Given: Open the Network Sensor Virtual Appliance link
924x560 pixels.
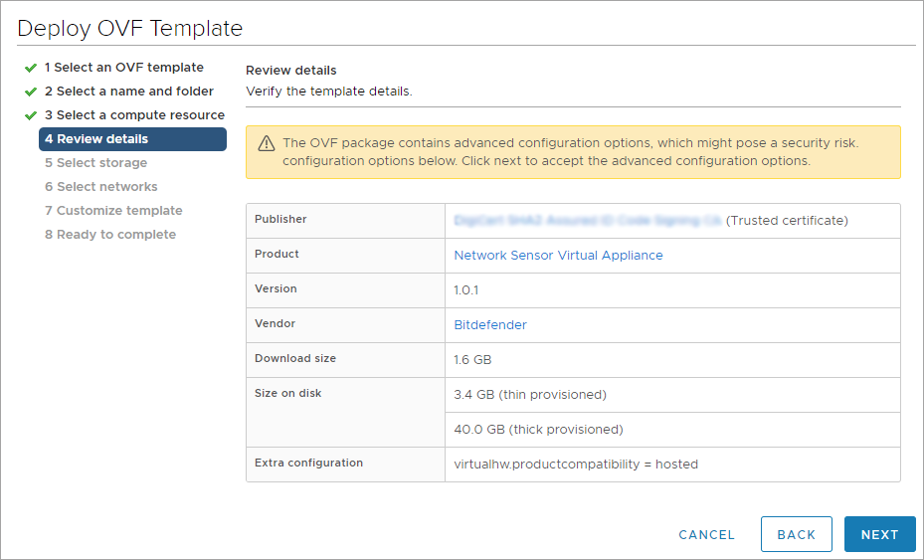Looking at the screenshot, I should coord(558,256).
